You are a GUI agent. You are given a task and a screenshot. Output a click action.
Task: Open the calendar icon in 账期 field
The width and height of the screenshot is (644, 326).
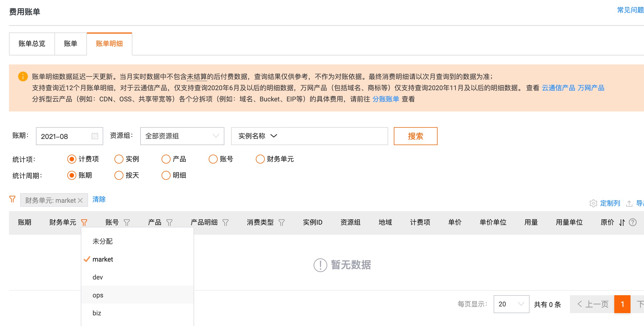click(95, 136)
